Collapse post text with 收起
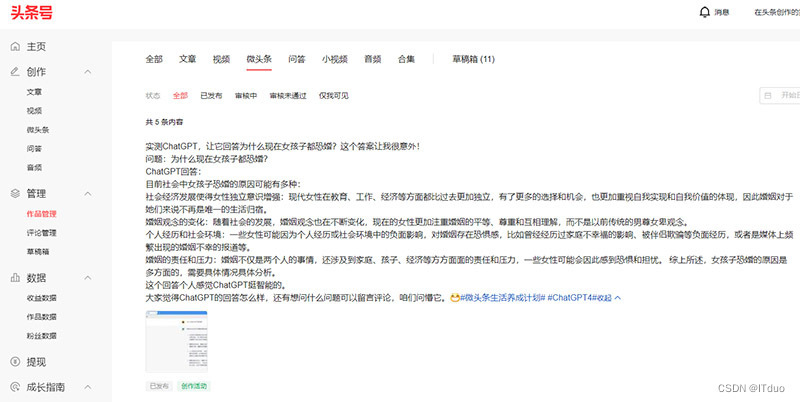The height and width of the screenshot is (402, 800). tap(609, 298)
